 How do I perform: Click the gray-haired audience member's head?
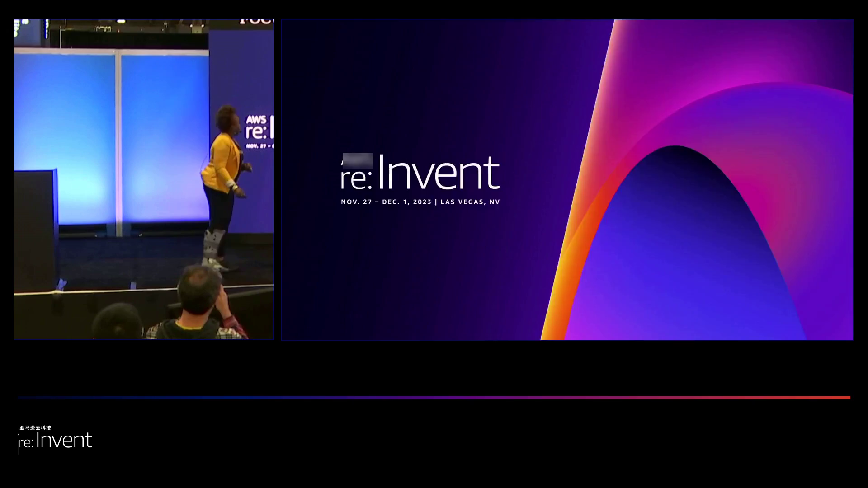coord(199,289)
